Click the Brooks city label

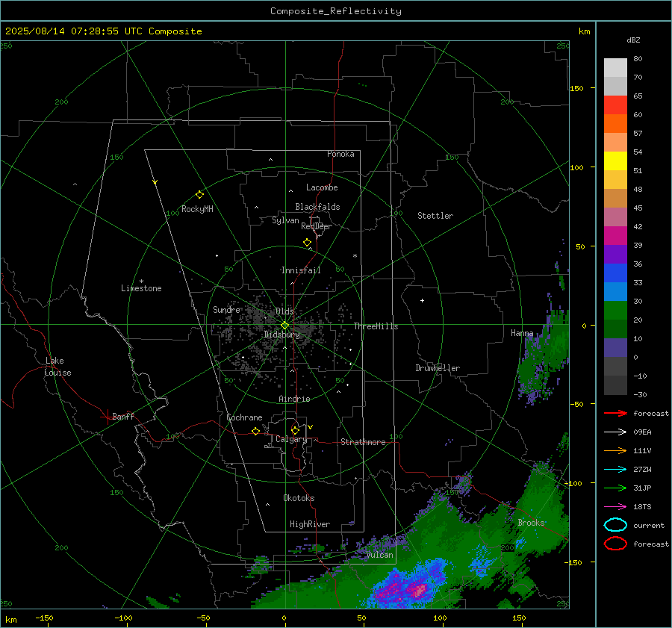click(x=531, y=523)
